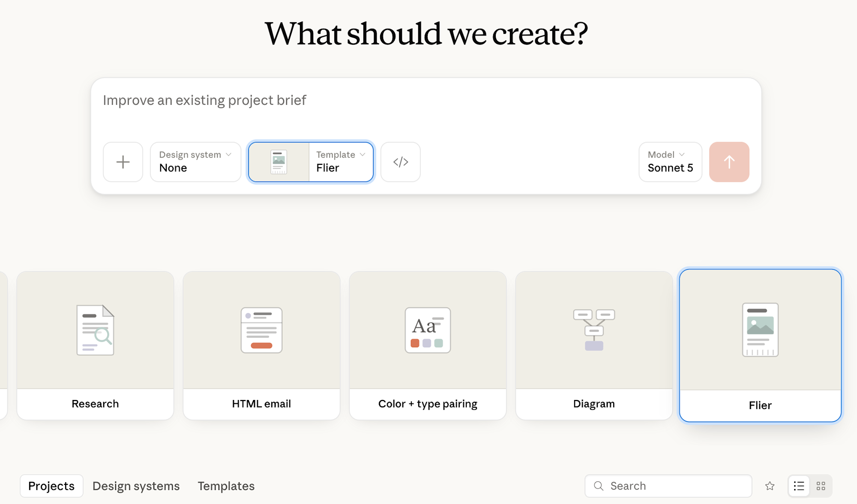Image resolution: width=857 pixels, height=504 pixels.
Task: Select the Color + type pairing card
Action: click(x=428, y=346)
